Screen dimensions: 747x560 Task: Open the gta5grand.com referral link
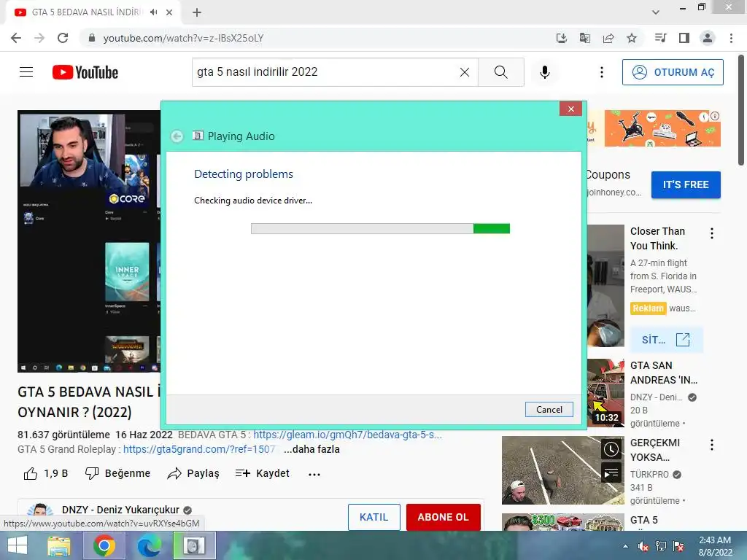[x=199, y=449]
